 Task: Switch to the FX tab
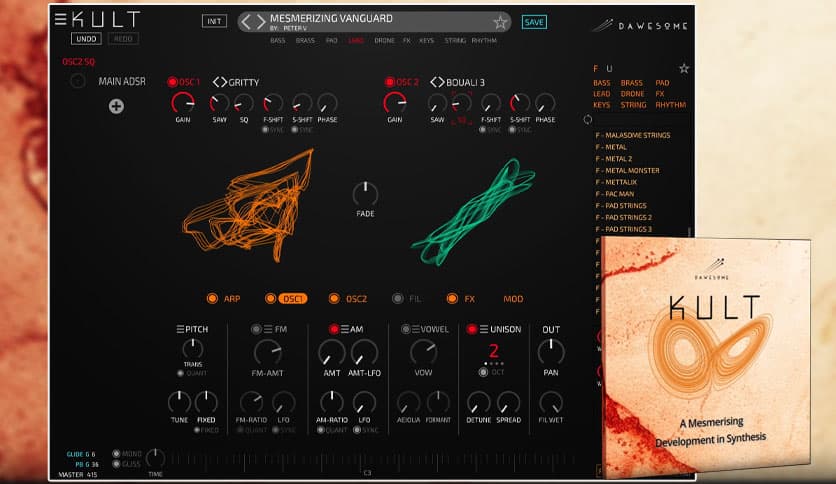469,299
